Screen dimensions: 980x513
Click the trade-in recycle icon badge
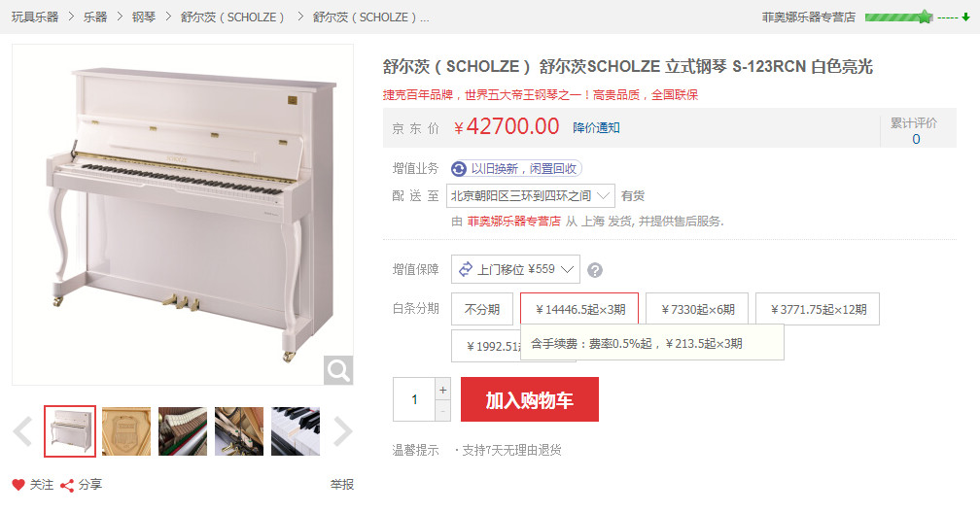(x=459, y=169)
